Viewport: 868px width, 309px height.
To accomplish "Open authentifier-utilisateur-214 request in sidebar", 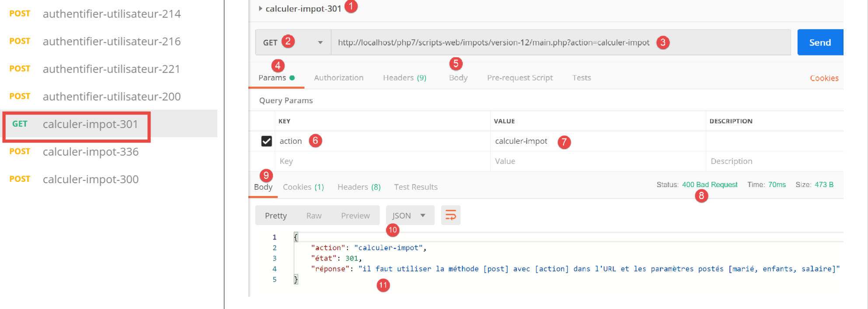I will tap(112, 14).
